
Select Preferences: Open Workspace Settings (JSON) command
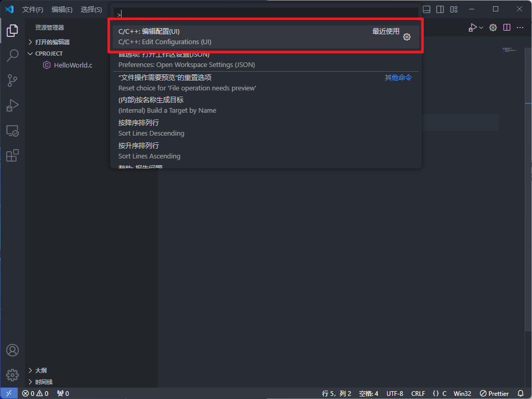coord(266,59)
